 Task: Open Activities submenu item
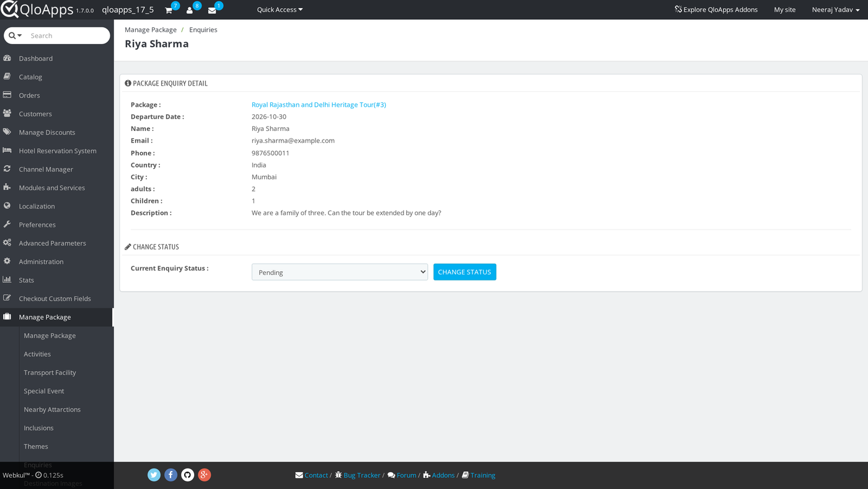37,354
